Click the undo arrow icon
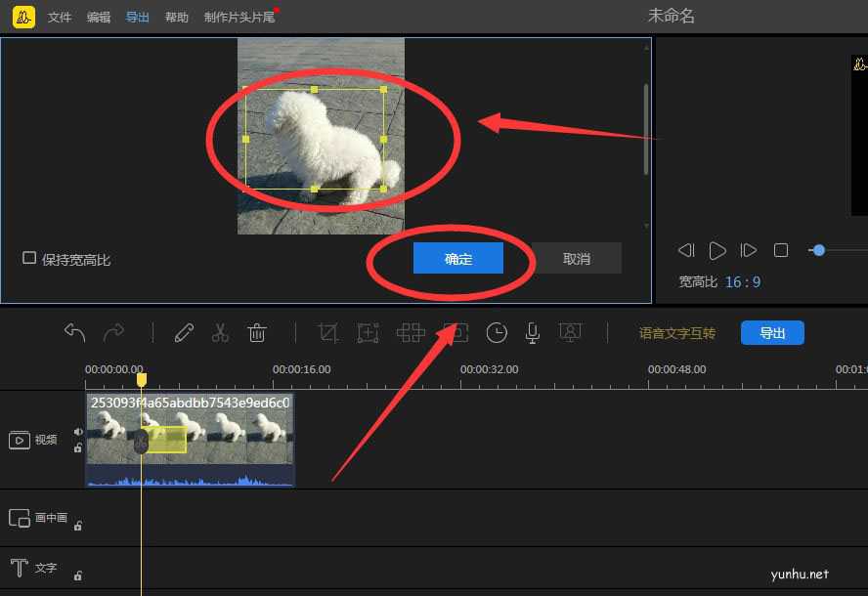 [74, 332]
